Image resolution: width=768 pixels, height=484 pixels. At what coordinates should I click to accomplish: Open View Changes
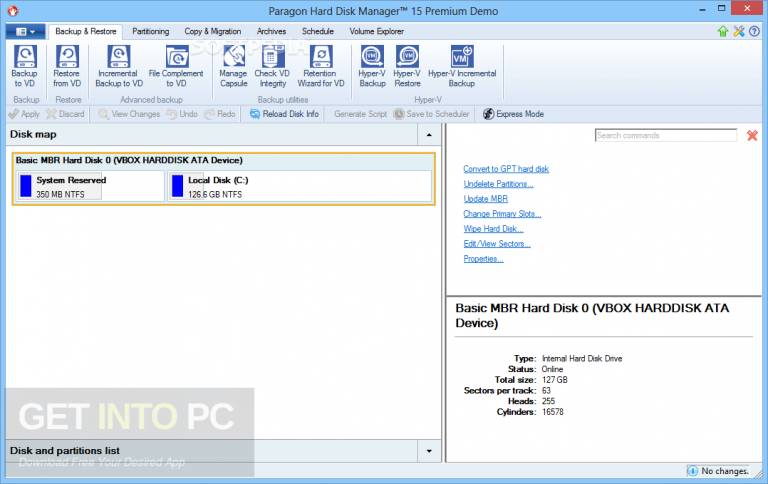(129, 114)
